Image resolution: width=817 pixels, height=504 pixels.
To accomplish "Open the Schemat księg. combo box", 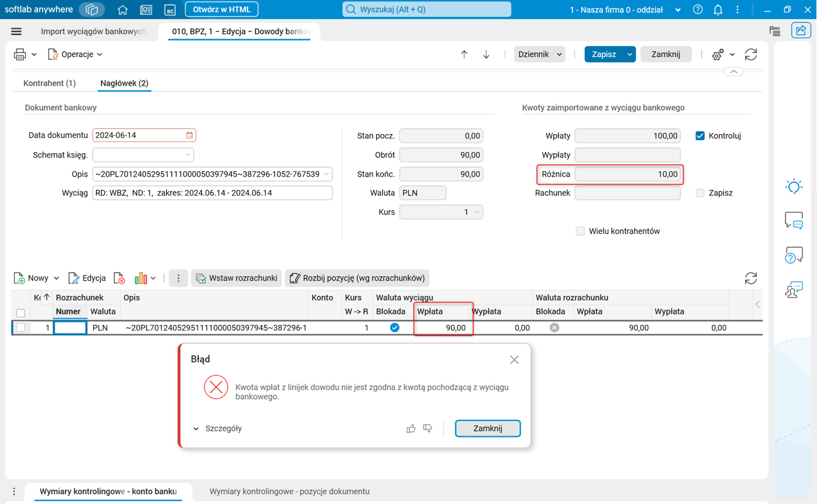I will (143, 155).
